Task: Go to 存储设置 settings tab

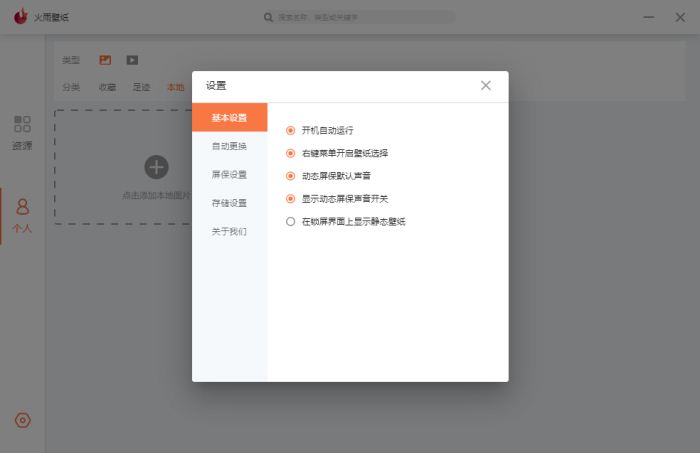Action: (x=229, y=203)
